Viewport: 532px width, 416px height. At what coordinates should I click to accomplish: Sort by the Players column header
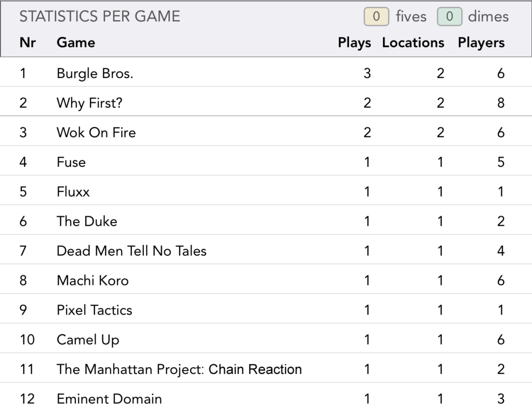(481, 43)
